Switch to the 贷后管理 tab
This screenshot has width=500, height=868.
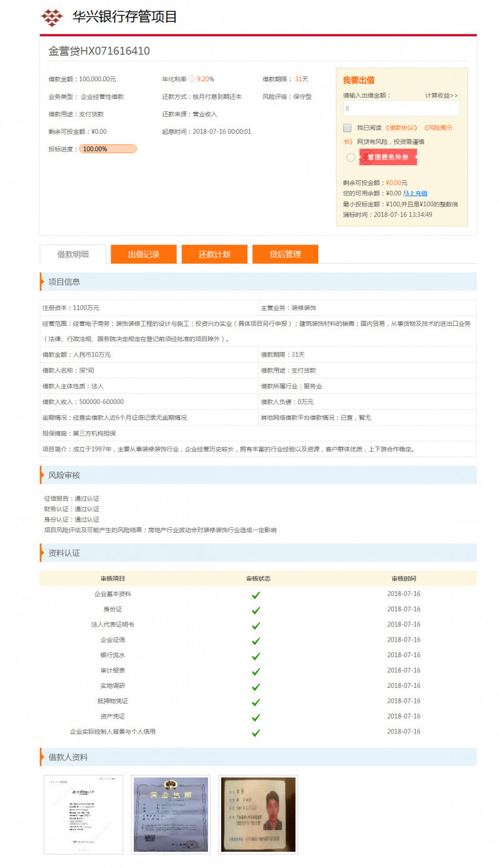(x=285, y=254)
